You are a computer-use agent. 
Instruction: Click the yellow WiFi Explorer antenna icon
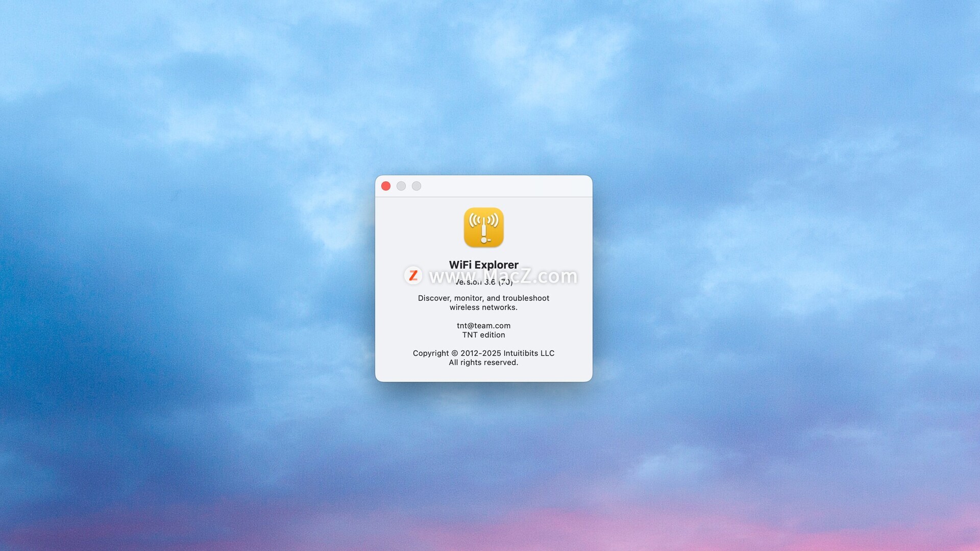[x=483, y=228]
